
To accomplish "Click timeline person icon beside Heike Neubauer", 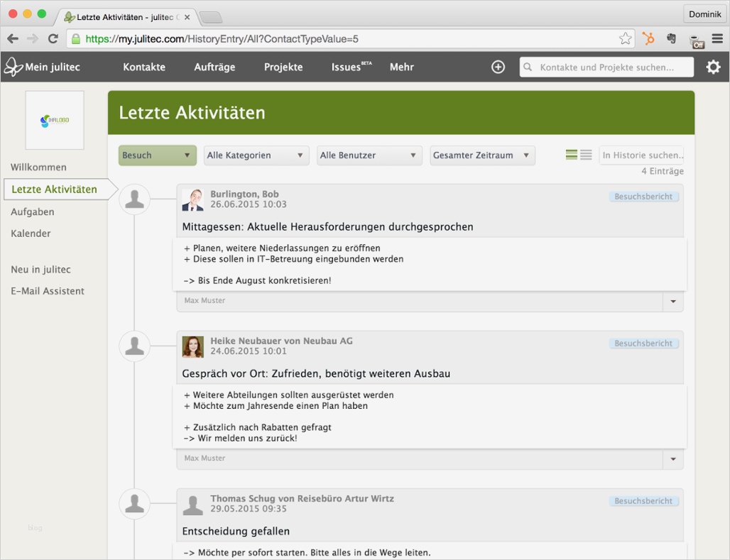I will click(134, 346).
